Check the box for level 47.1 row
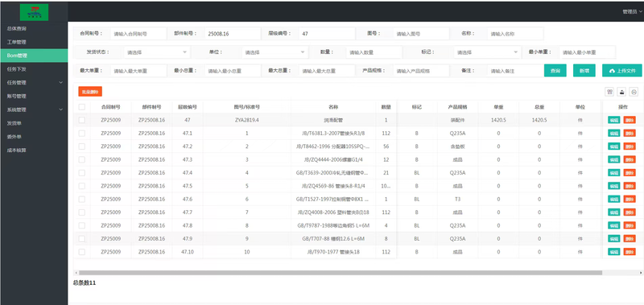Image resolution: width=644 pixels, height=305 pixels. click(x=82, y=134)
